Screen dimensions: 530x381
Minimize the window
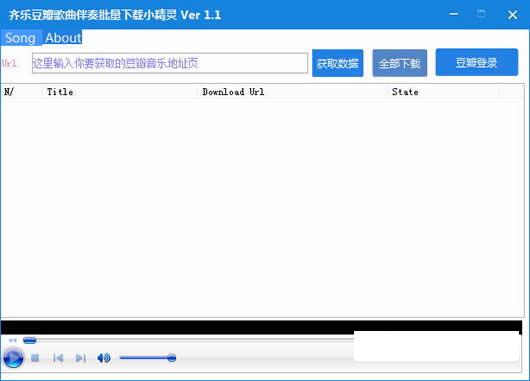pos(454,14)
